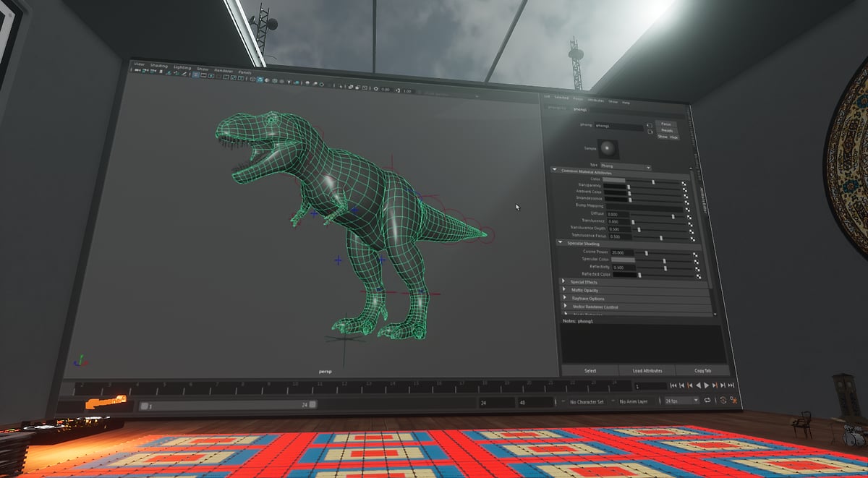Open the 24 fps frame rate dropdown
Image resolution: width=868 pixels, height=478 pixels.
click(681, 401)
